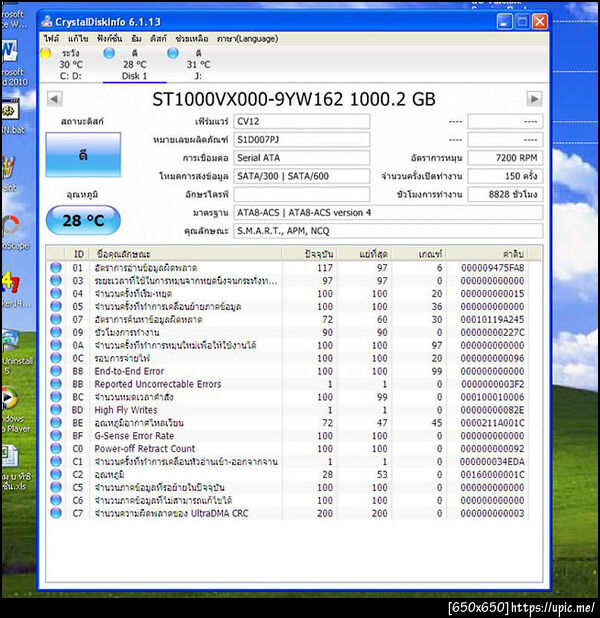Click yellow caution status orb for C: D:

pos(45,53)
